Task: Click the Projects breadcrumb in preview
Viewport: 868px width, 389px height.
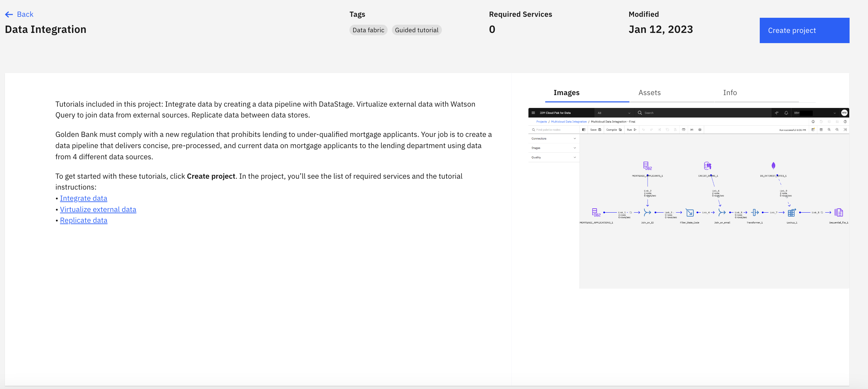Action: 542,122
